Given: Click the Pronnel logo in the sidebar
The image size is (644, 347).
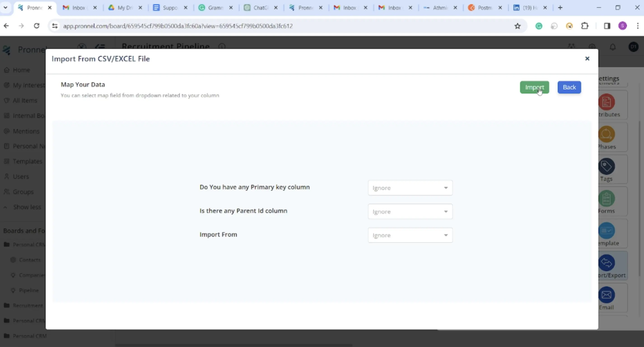Looking at the screenshot, I should coord(7,50).
